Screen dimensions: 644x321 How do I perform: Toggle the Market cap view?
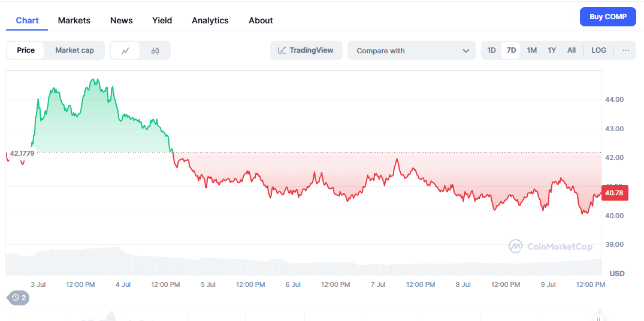74,50
